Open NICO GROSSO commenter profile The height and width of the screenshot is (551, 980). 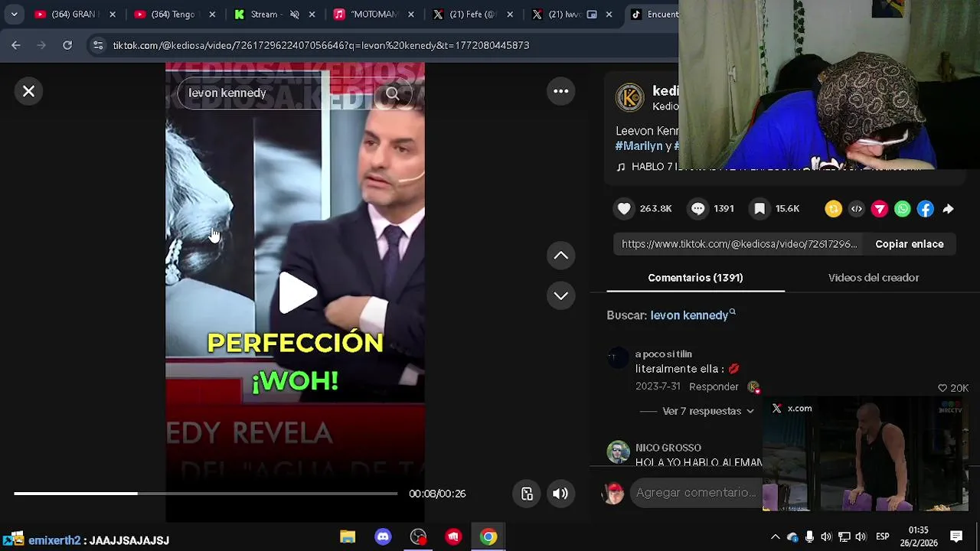click(x=668, y=448)
